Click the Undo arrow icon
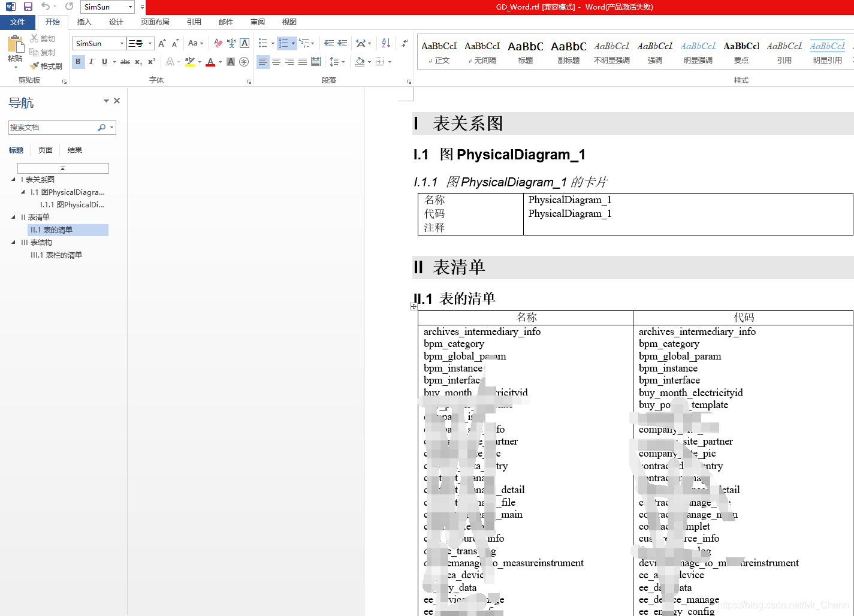The width and height of the screenshot is (854, 616). tap(46, 7)
